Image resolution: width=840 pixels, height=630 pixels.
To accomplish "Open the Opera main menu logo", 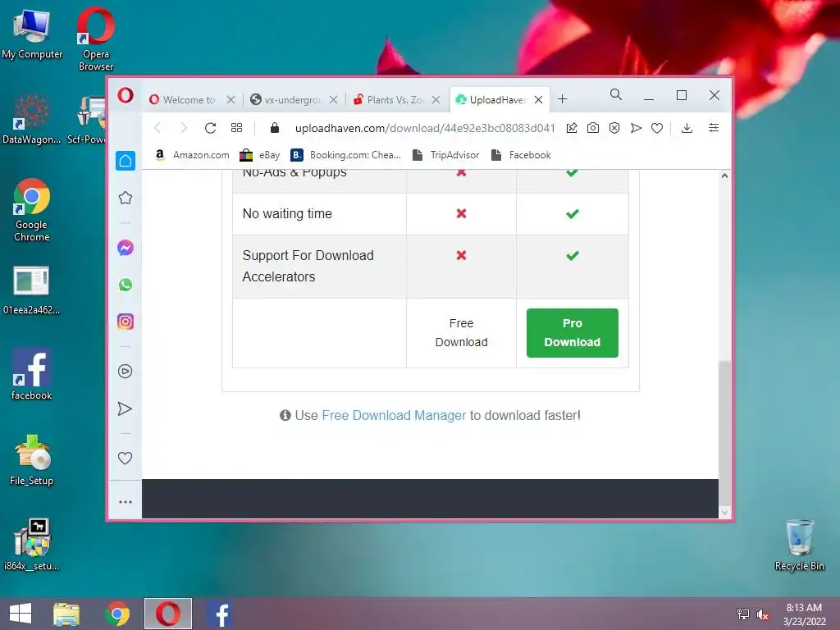I will coord(126,96).
